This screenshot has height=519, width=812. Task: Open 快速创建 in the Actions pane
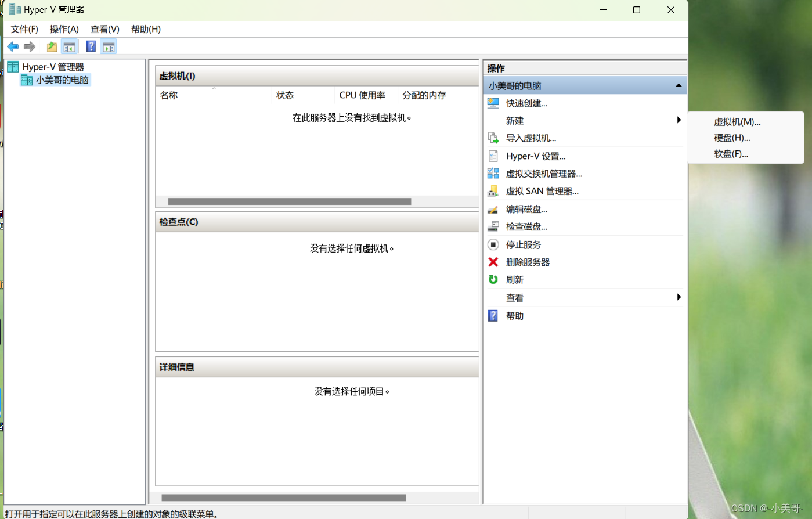point(527,103)
